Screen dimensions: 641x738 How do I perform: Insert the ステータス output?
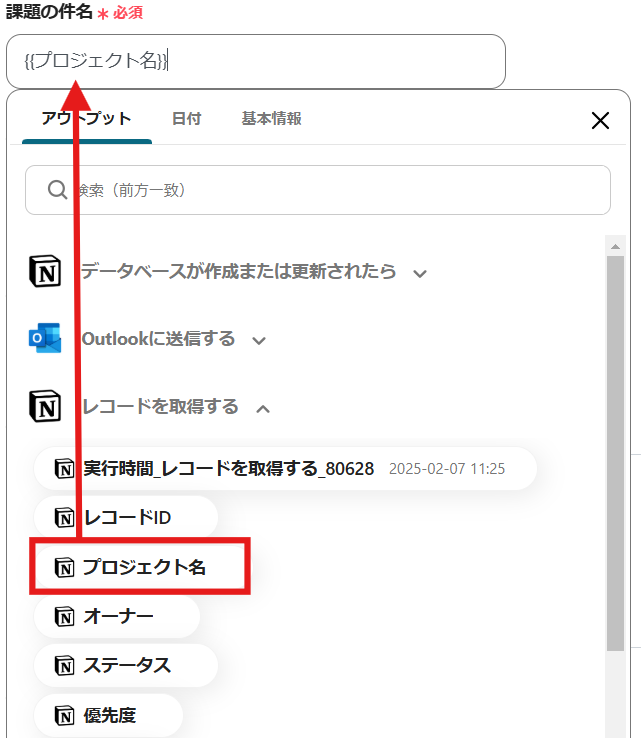coord(126,666)
